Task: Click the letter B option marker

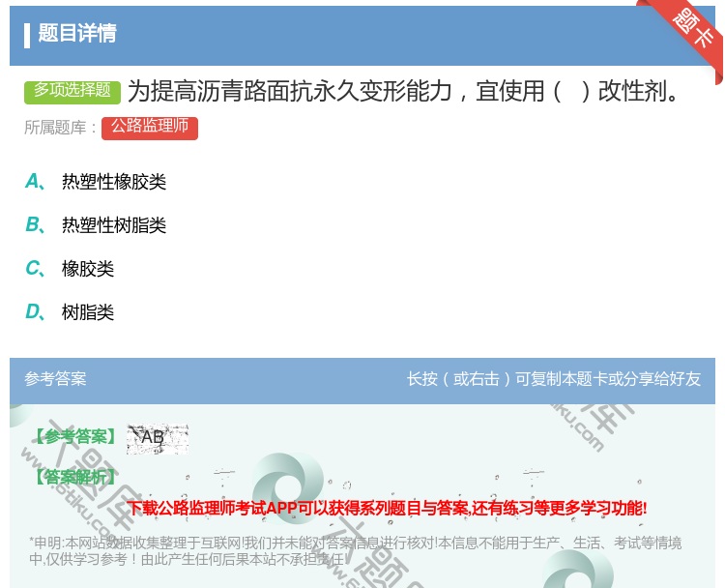Action: click(x=35, y=224)
